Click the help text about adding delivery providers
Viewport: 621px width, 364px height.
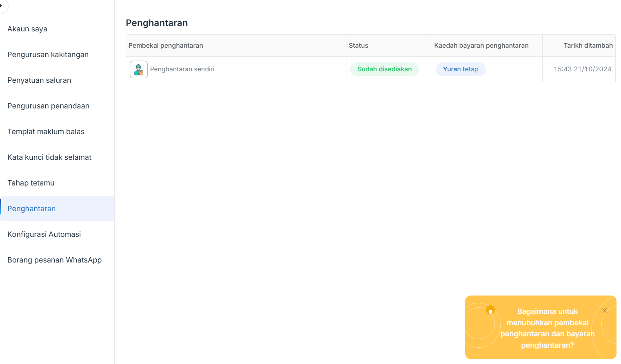click(x=547, y=328)
